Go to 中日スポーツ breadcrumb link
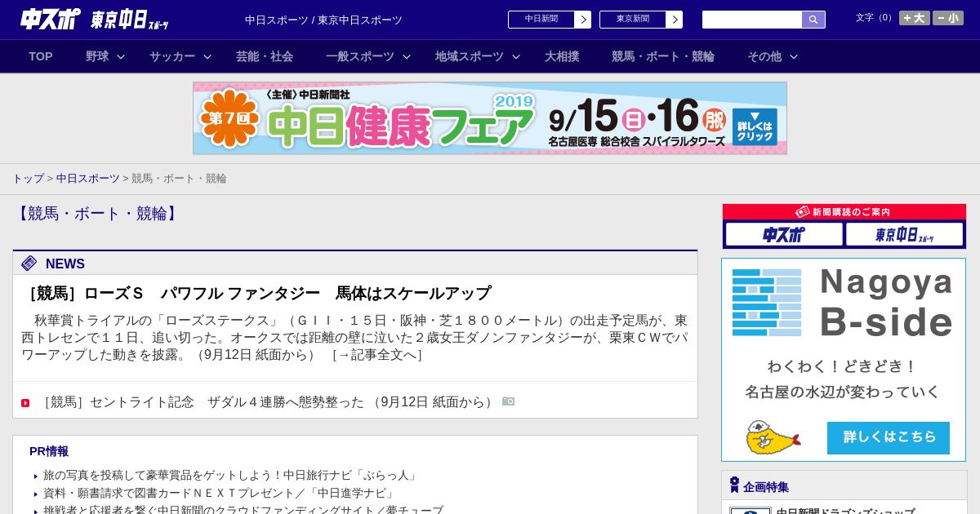 click(x=88, y=179)
